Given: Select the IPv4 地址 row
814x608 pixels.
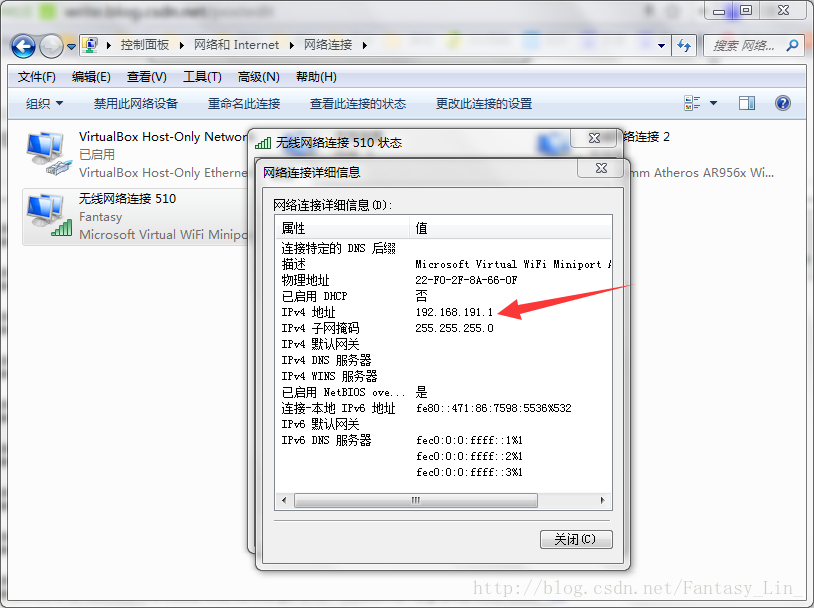Looking at the screenshot, I should (444, 313).
